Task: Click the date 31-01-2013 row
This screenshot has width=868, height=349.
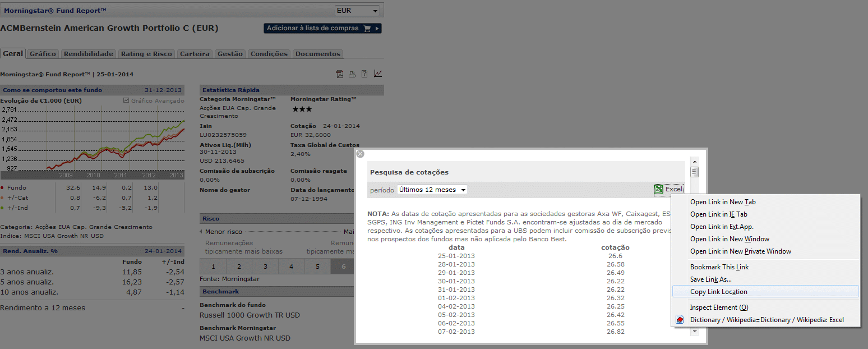Action: [x=456, y=290]
